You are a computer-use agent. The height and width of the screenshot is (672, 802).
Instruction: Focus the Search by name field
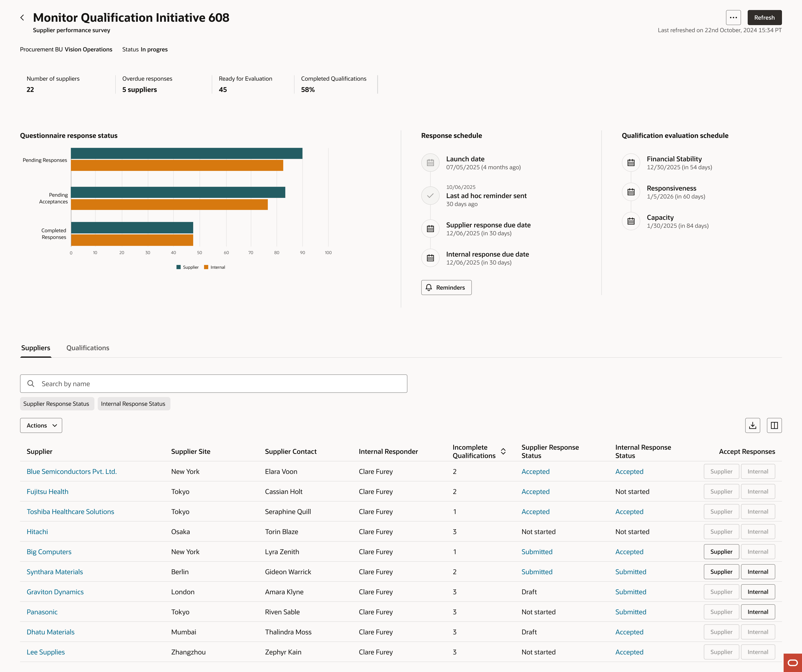pyautogui.click(x=213, y=384)
